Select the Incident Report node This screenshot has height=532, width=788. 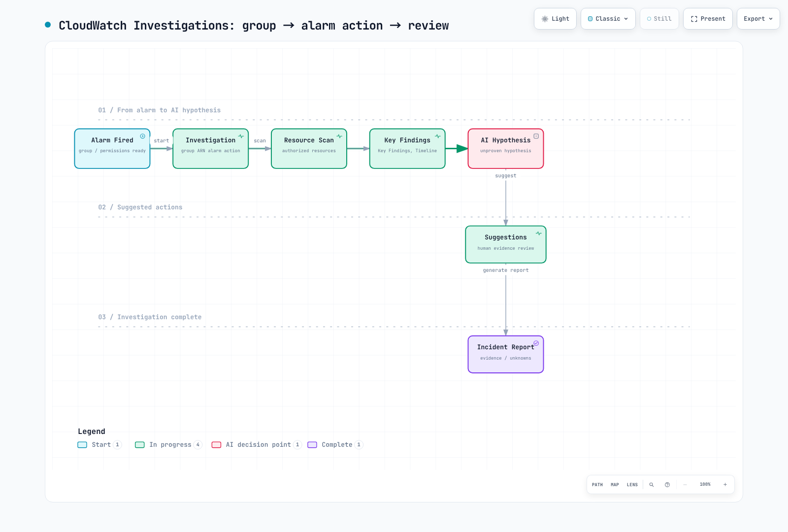(506, 355)
